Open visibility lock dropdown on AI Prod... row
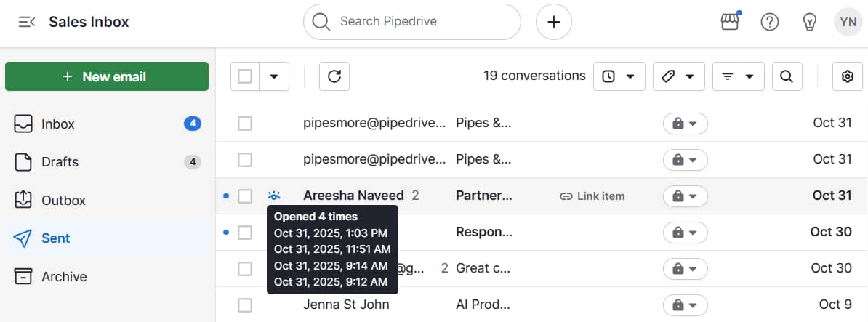Image resolution: width=868 pixels, height=322 pixels. click(x=686, y=305)
